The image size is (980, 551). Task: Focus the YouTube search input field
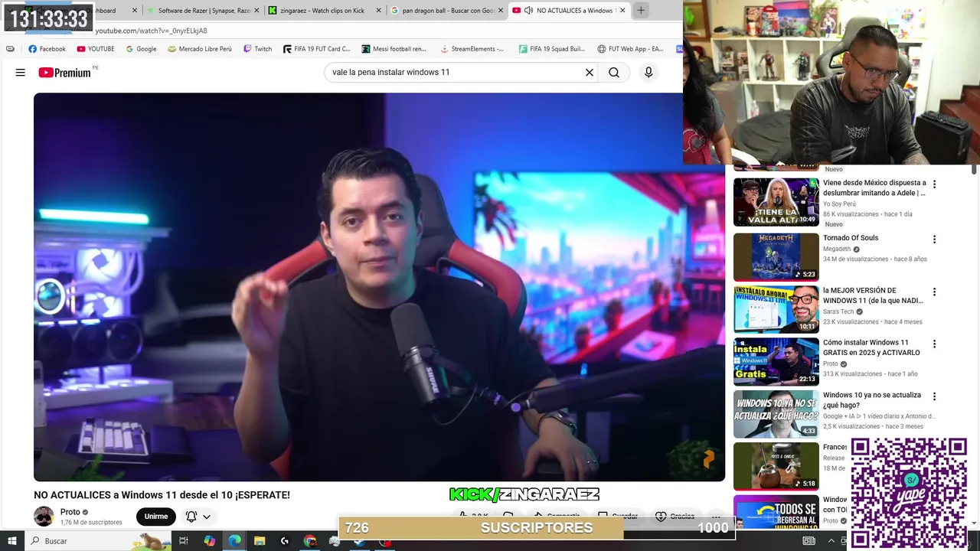point(455,73)
